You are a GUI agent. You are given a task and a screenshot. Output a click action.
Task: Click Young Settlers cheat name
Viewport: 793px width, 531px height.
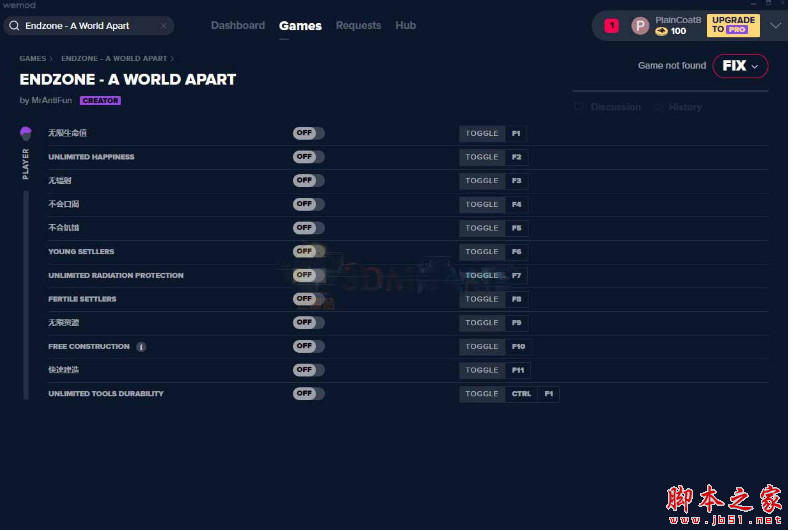[x=81, y=251]
